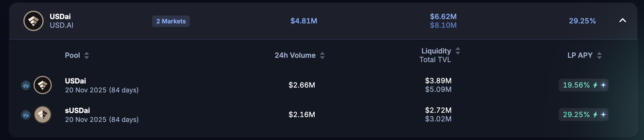Sort by LP APY column arrows

click(599, 55)
